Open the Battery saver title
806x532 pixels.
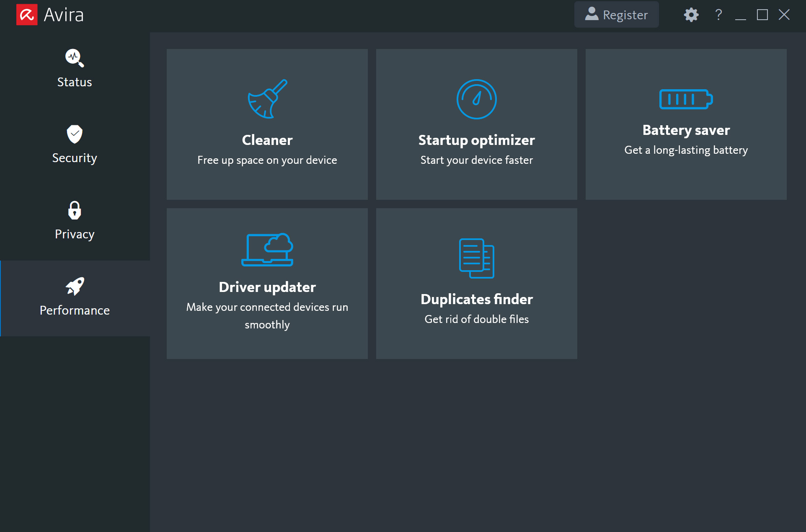click(x=686, y=130)
